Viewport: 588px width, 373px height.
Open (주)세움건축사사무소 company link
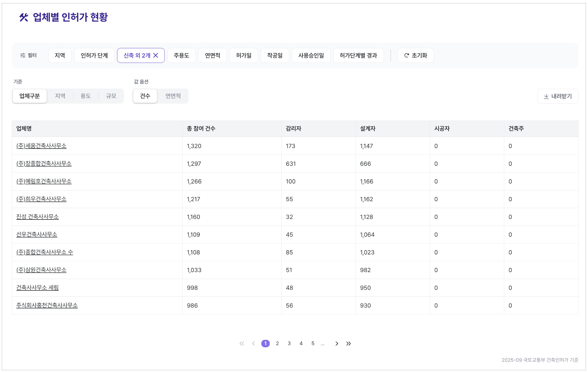(x=41, y=146)
